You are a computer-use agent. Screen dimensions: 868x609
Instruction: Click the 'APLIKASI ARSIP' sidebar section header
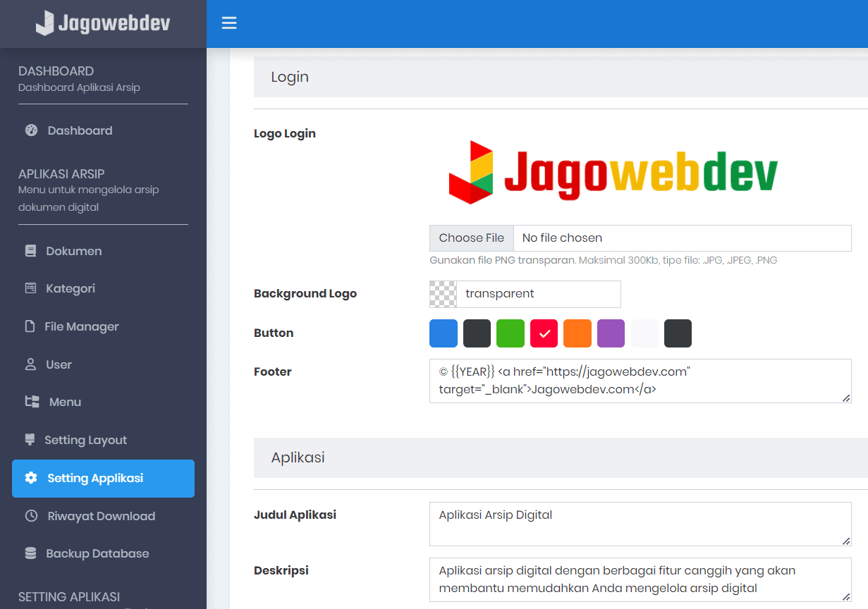[61, 174]
